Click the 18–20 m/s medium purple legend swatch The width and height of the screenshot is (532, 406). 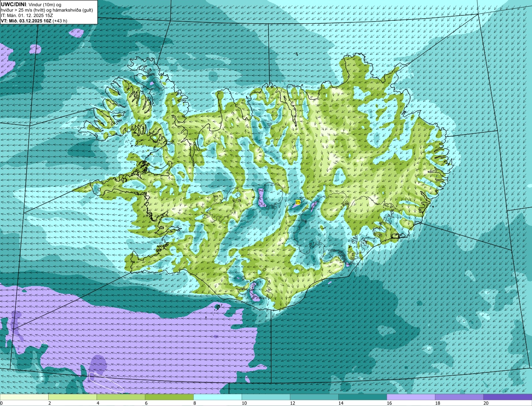[x=459, y=397]
